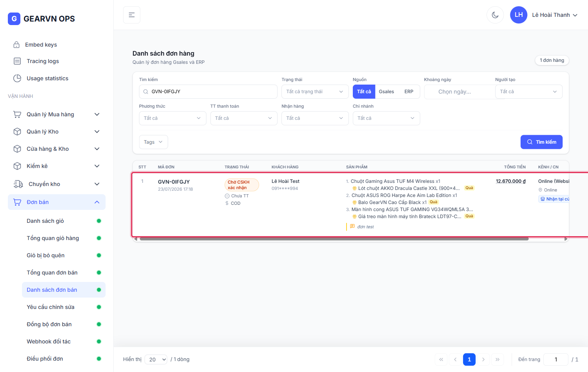The image size is (588, 372).
Task: Click the Chọn ngày date range field
Action: pyautogui.click(x=459, y=92)
